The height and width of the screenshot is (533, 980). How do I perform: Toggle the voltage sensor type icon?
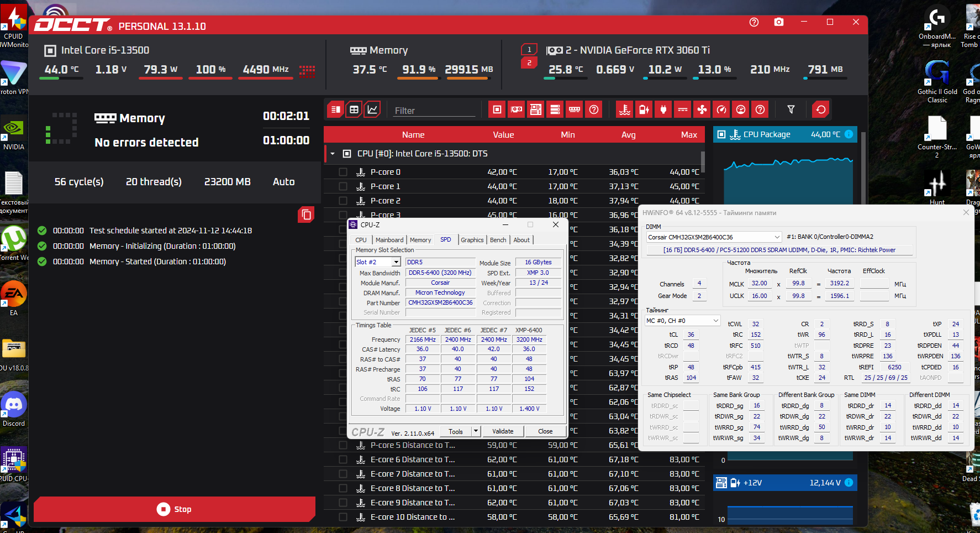pos(644,109)
